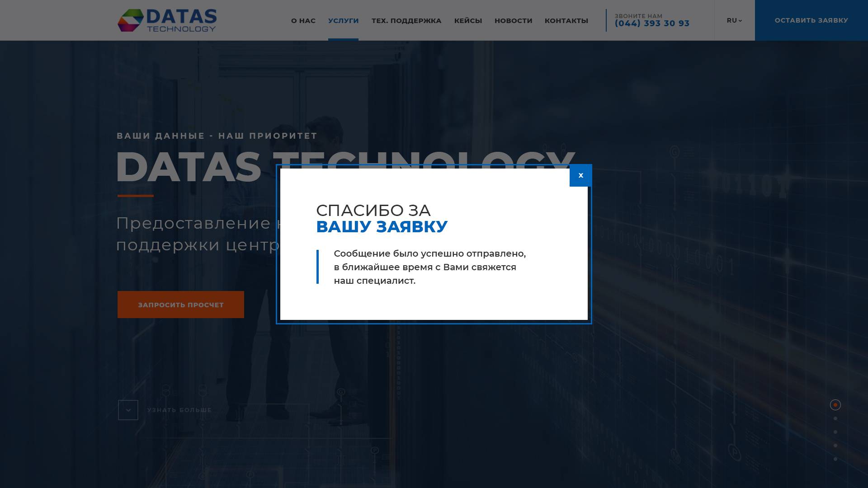Open the КОНТАКТЫ menu item
Screen dimensions: 868x488
click(566, 21)
